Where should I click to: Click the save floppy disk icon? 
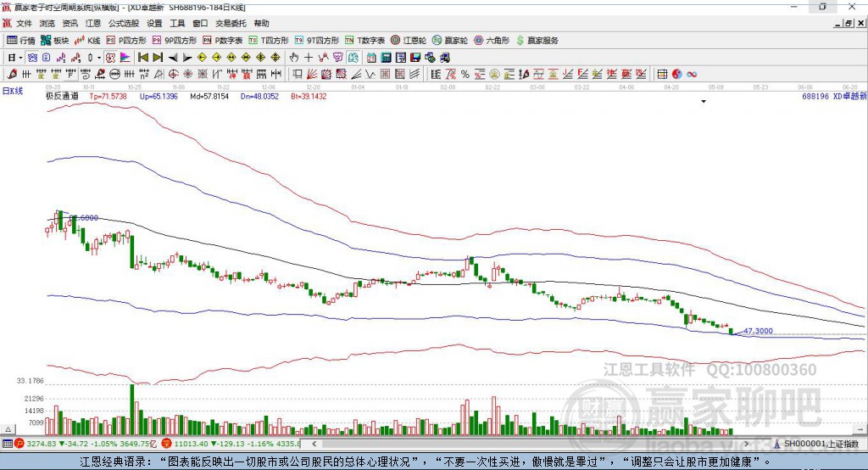pyautogui.click(x=415, y=58)
